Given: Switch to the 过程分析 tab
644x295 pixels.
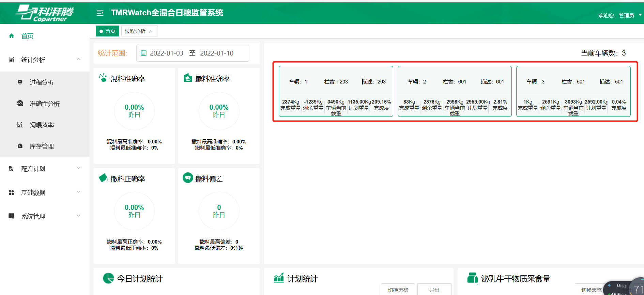Looking at the screenshot, I should pos(135,31).
